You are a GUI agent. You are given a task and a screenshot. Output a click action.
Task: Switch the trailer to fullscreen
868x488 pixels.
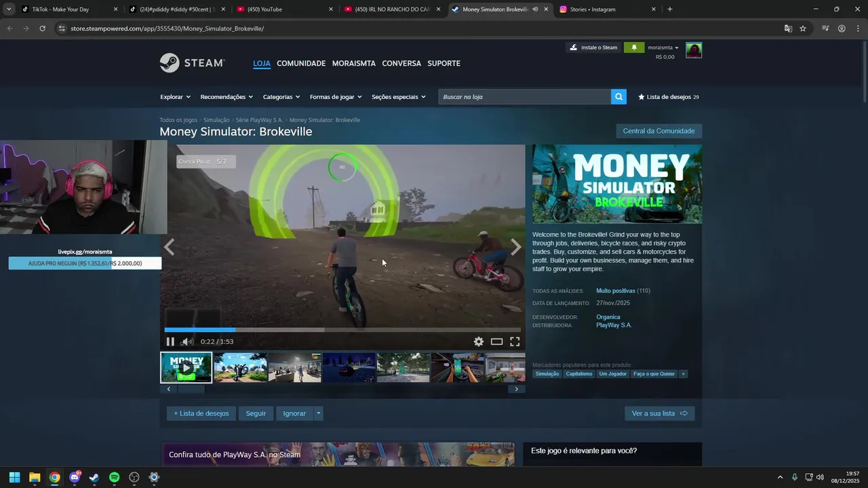pos(515,342)
